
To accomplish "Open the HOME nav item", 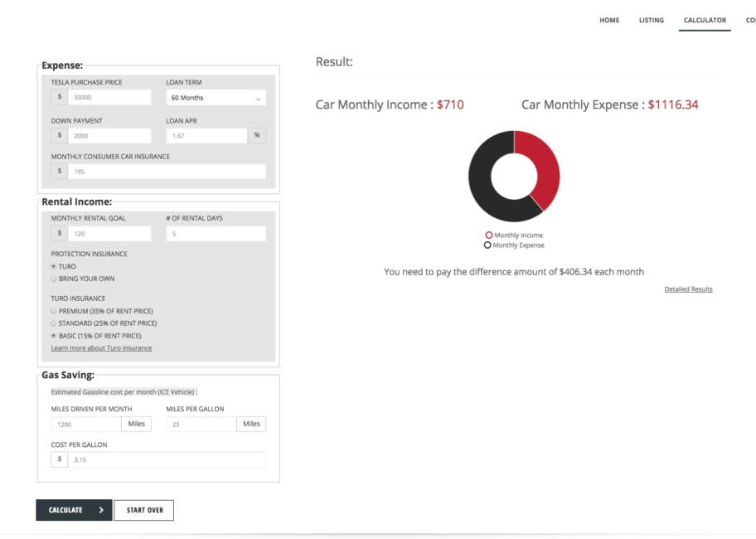I will [x=609, y=20].
